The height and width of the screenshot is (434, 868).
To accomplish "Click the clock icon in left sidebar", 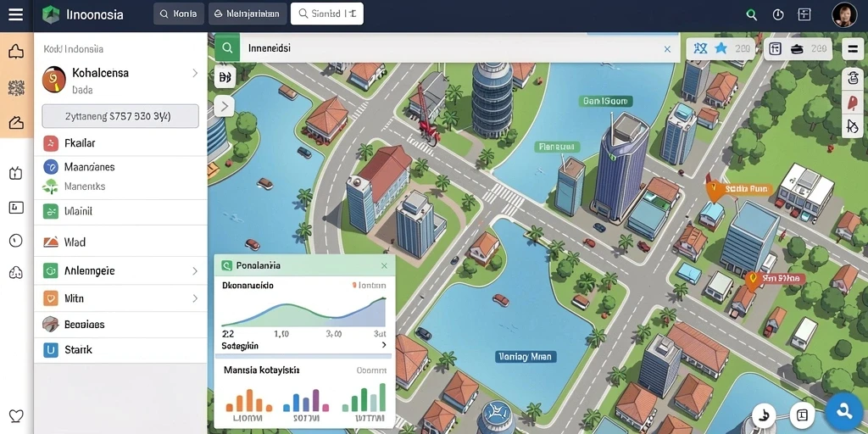I will point(16,240).
